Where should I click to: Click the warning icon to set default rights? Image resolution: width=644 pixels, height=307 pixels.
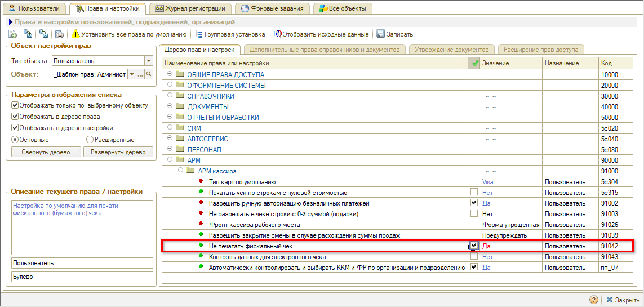coord(76,34)
